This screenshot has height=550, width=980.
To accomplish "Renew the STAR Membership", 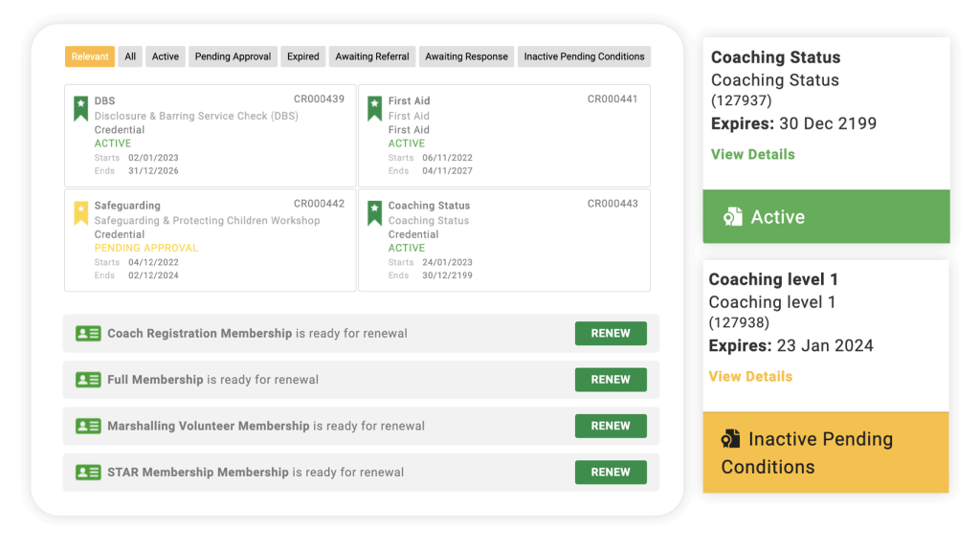I will pyautogui.click(x=611, y=473).
